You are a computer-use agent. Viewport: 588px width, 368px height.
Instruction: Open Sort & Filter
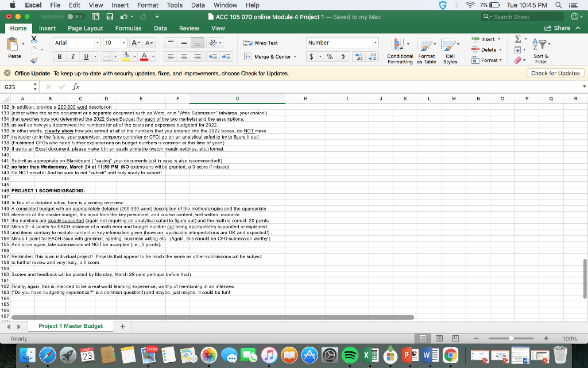pyautogui.click(x=541, y=51)
